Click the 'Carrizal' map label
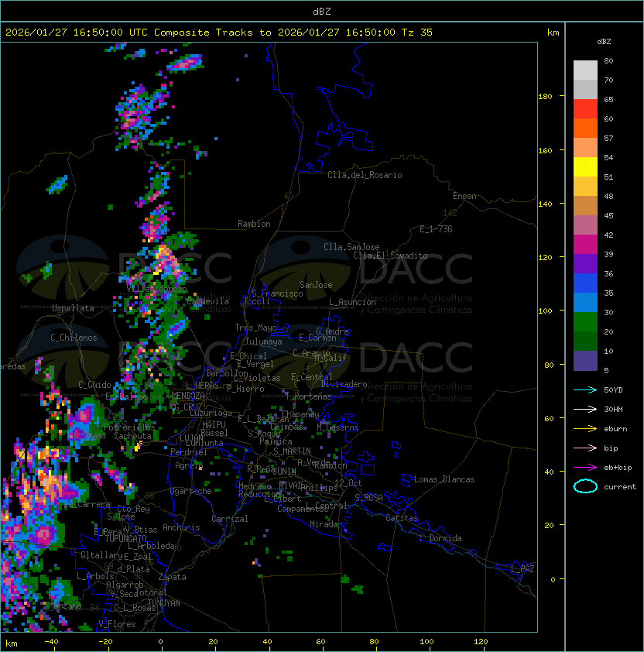The image size is (644, 652). (230, 519)
